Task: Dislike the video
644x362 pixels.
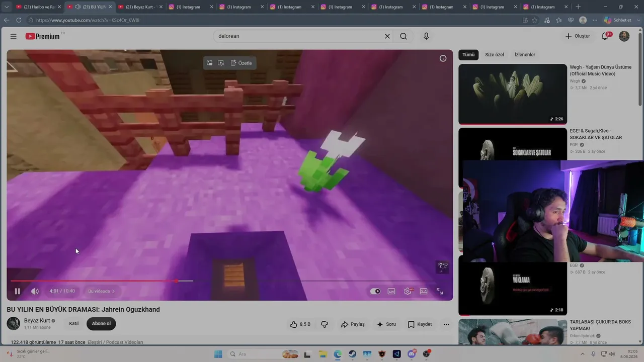Action: click(x=325, y=324)
